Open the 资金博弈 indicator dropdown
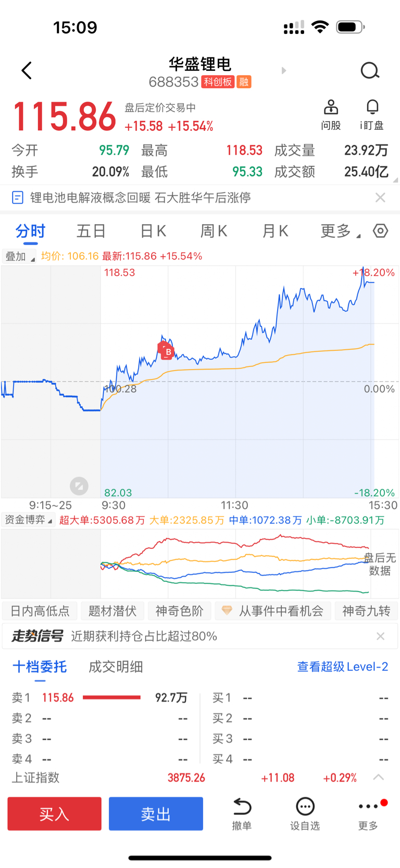Image resolution: width=400 pixels, height=868 pixels. pyautogui.click(x=29, y=520)
